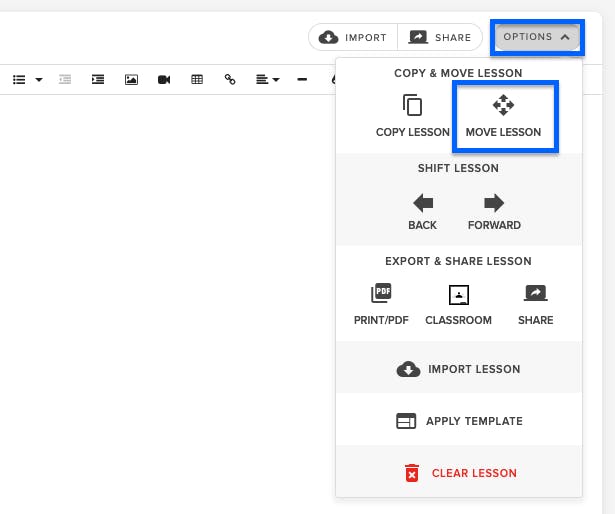Insert a link with the chain icon
Screen dimensions: 615x514
point(230,80)
